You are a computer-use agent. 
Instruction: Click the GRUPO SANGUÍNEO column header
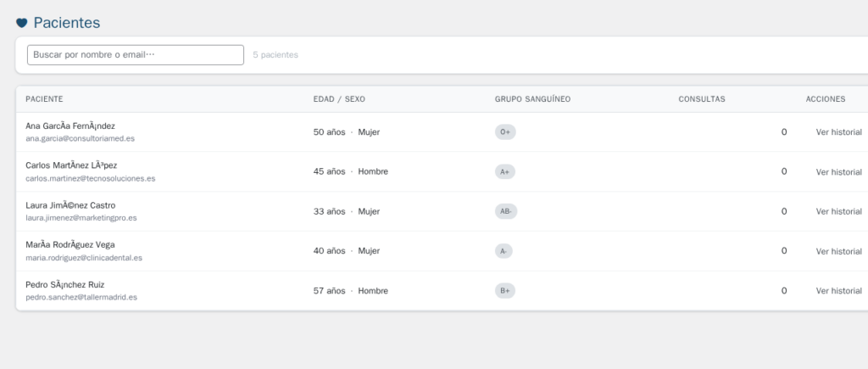[x=532, y=99]
